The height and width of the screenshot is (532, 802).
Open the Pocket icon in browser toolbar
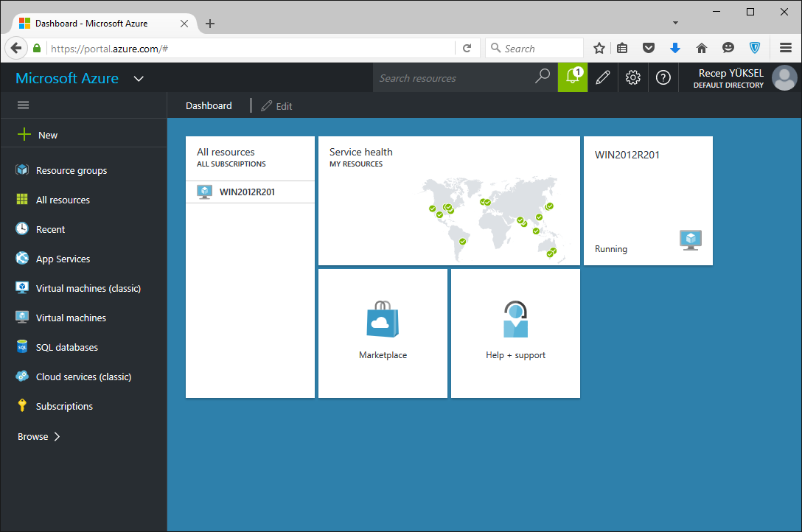[649, 48]
